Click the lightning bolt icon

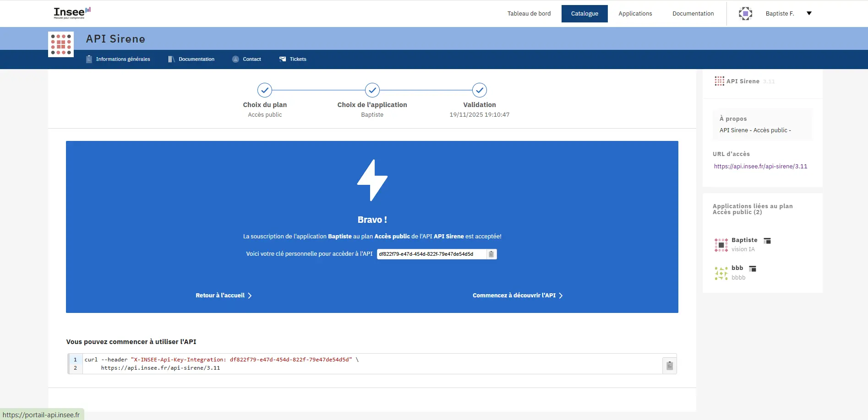[x=372, y=180]
